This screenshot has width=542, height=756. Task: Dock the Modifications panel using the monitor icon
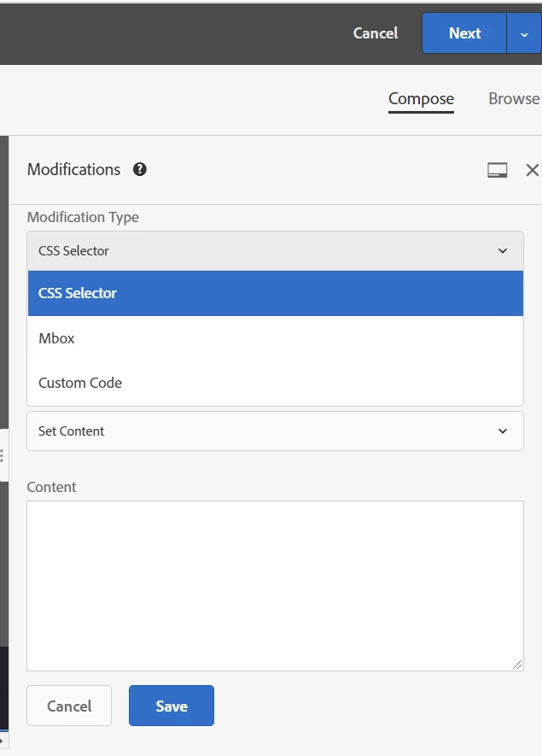[498, 170]
